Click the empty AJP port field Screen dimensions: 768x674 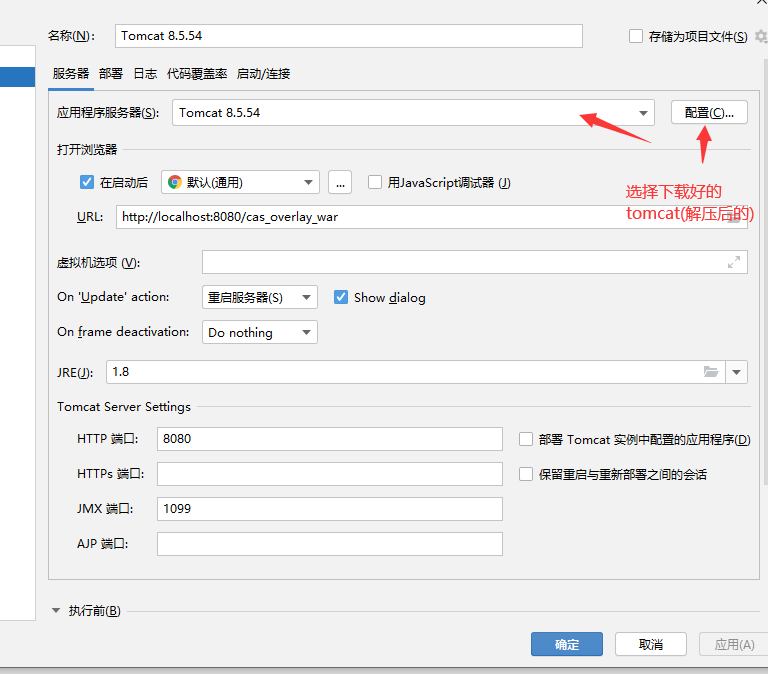(x=330, y=544)
